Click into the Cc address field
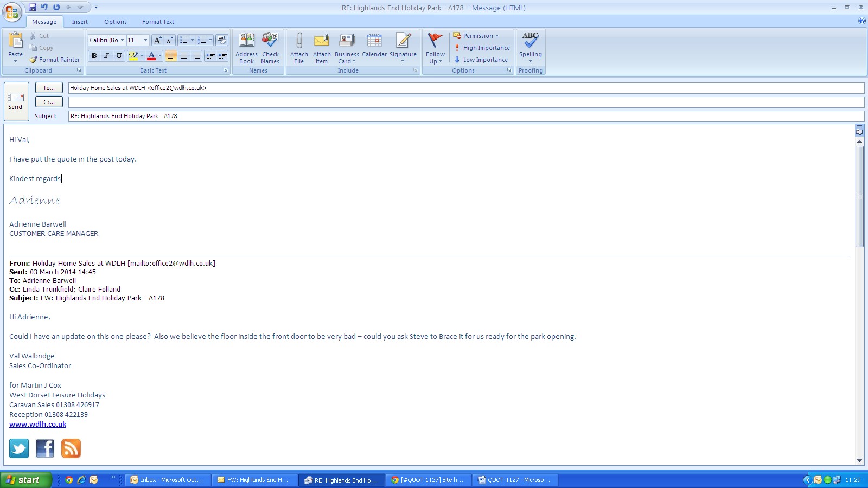This screenshot has height=488, width=868. tap(465, 102)
